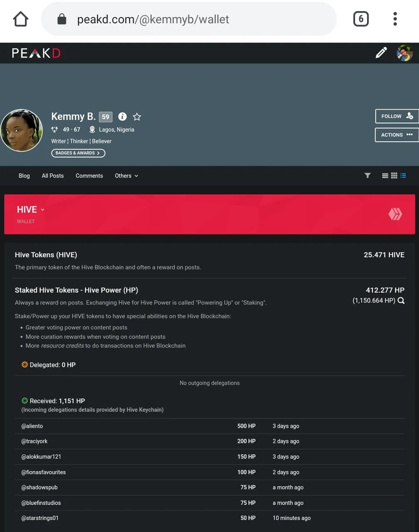The width and height of the screenshot is (419, 532).
Task: Click the 'Hive Tokens (HIVE)' heading
Action: [46, 255]
